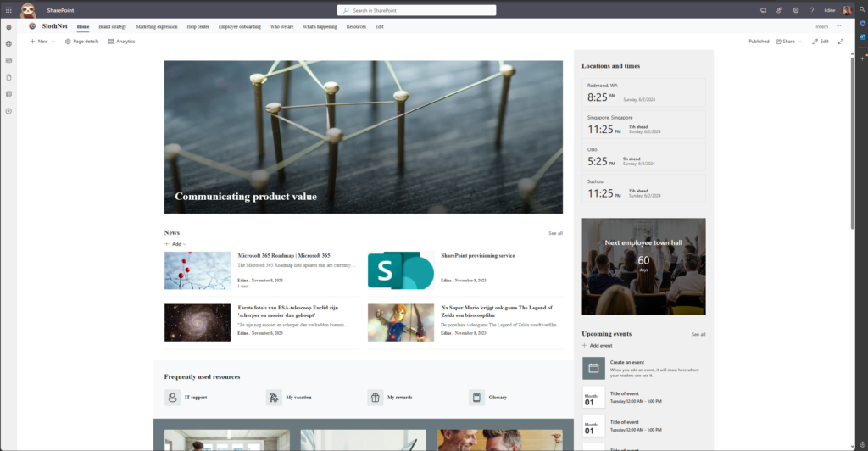
Task: Open the Outlook icon in the browser sidebar
Action: pos(862,37)
